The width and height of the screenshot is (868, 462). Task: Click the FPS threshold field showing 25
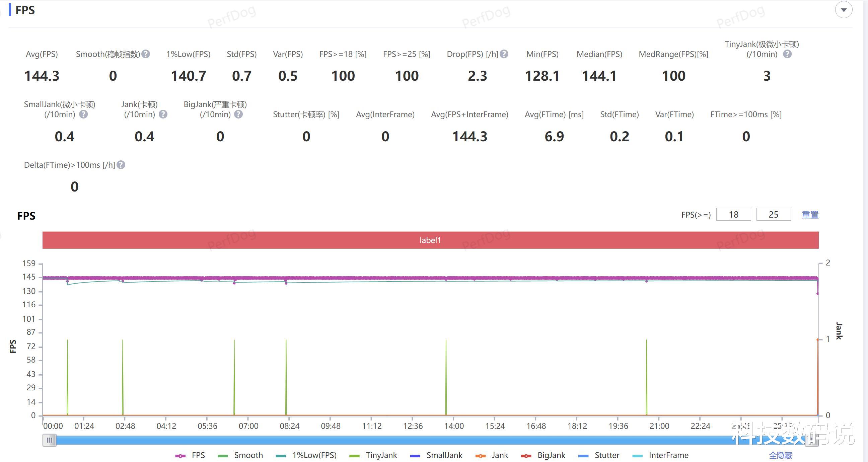point(773,215)
